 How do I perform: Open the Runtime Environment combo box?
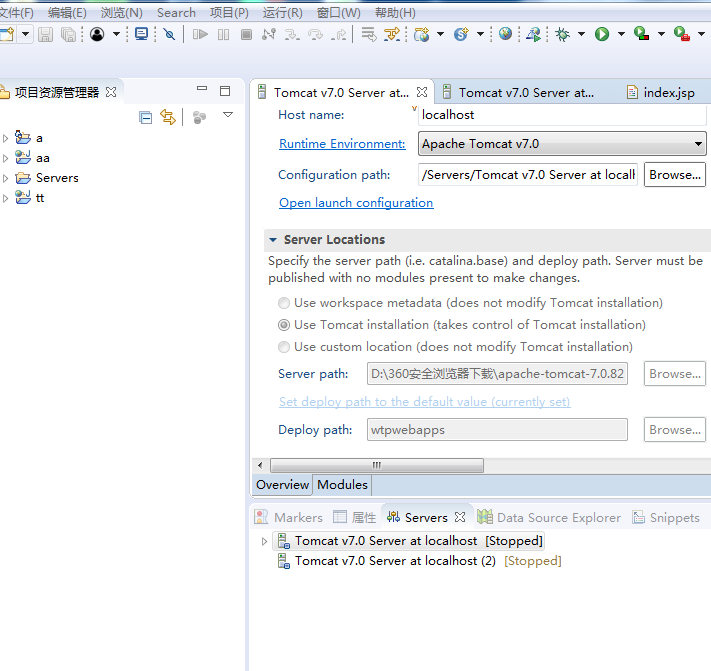tap(562, 144)
